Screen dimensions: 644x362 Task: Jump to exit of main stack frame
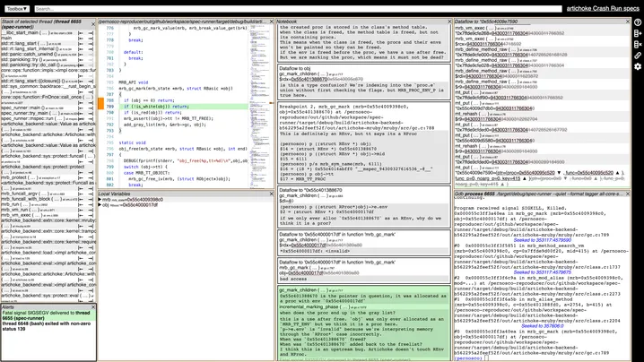click(91, 39)
